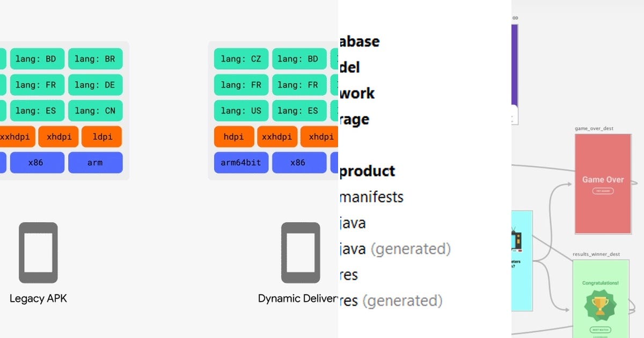Select the hdpi density chip

pyautogui.click(x=234, y=137)
